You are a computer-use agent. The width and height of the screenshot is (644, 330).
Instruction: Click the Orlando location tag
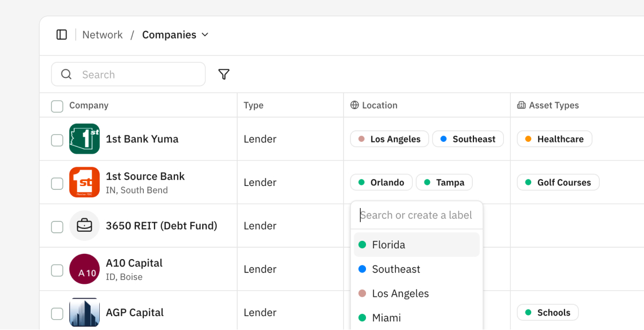[381, 183]
